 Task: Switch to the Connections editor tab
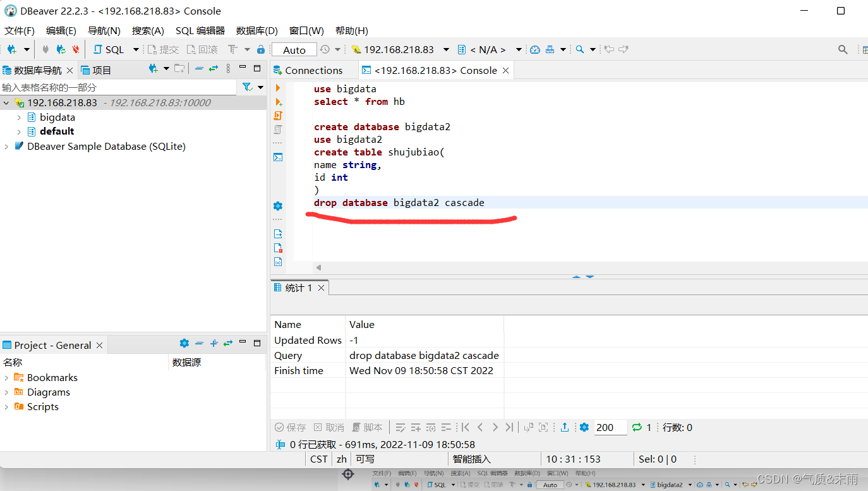coord(308,70)
